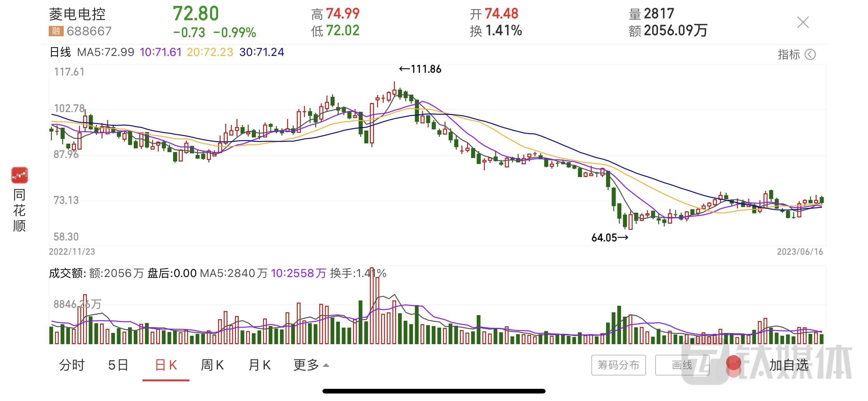Tap the 菱电电控 stock name
This screenshot has height=401, width=868.
pyautogui.click(x=77, y=14)
